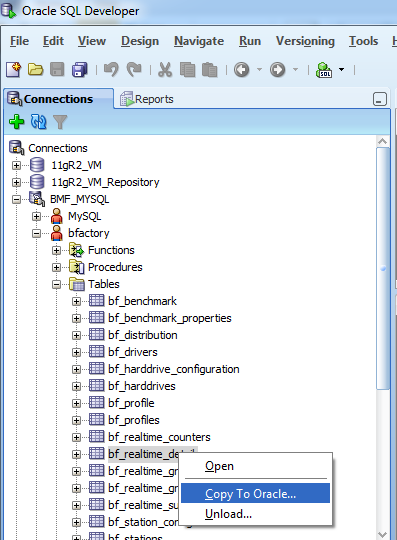397x540 pixels.
Task: Select the bf_harddrives table
Action: pos(142,386)
